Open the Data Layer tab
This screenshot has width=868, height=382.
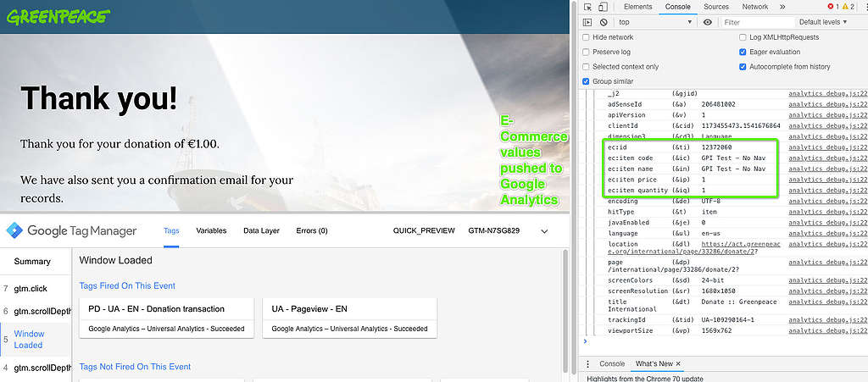(x=261, y=230)
